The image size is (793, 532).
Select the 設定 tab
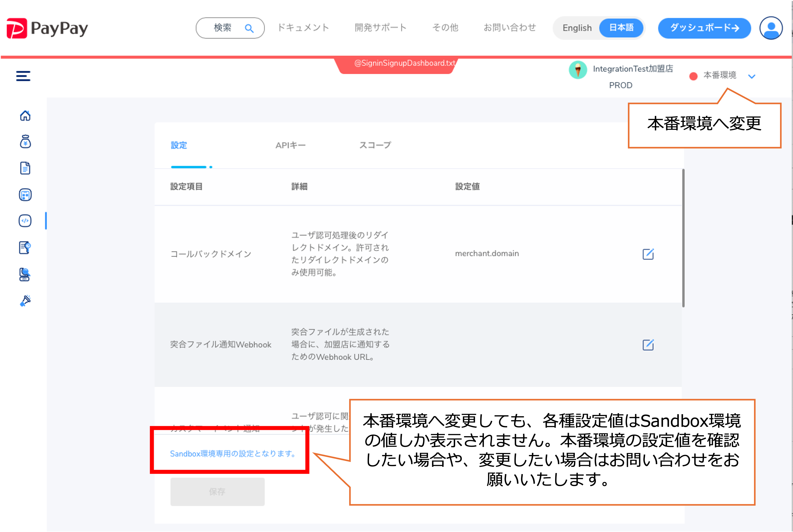tap(179, 145)
